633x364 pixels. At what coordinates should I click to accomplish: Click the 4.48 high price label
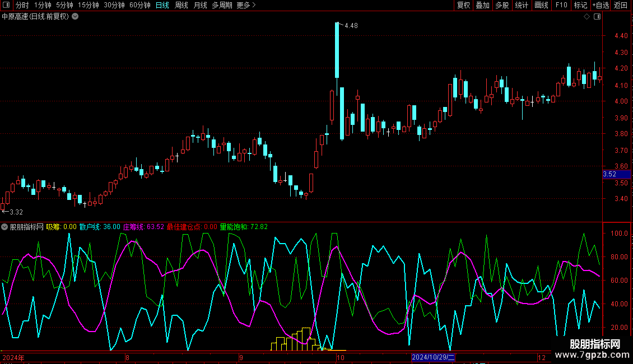point(351,26)
